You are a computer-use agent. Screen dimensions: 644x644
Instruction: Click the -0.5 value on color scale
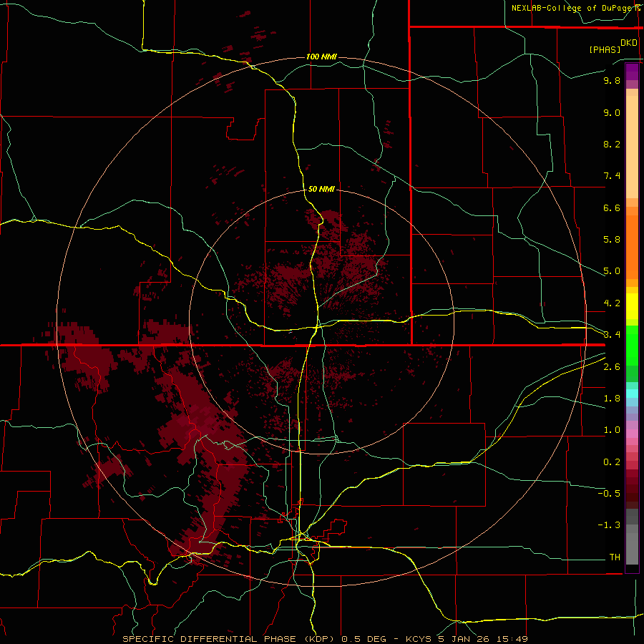point(609,494)
